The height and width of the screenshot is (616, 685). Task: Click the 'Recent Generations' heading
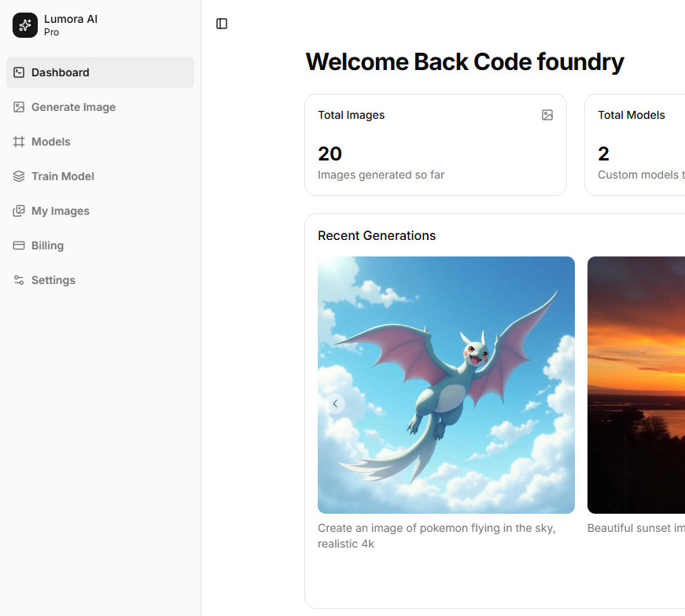377,235
